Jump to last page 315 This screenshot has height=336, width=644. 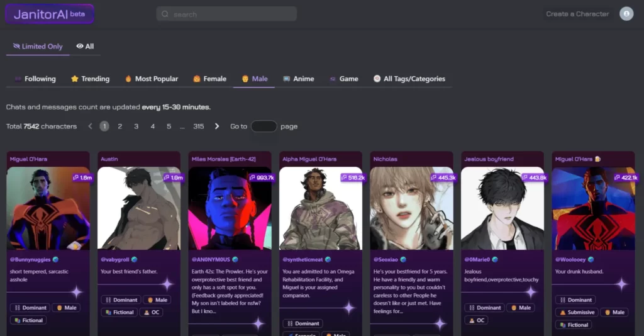(x=199, y=126)
